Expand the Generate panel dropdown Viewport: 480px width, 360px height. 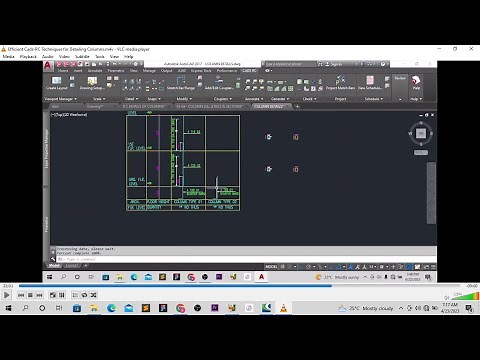click(x=280, y=99)
